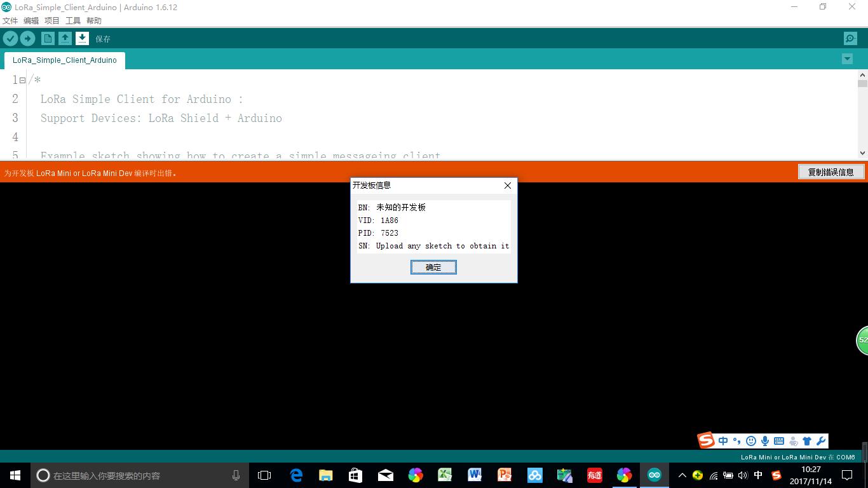The width and height of the screenshot is (868, 488).
Task: Close the 开发板信息 dialog with X
Action: (508, 186)
